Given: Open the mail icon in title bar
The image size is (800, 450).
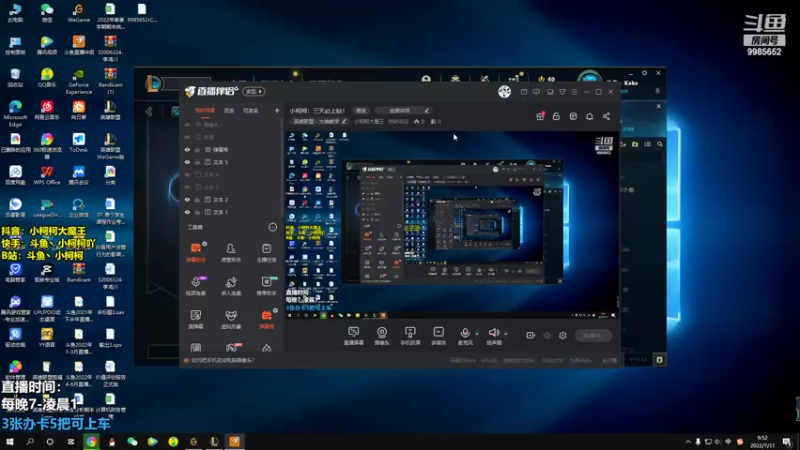Looking at the screenshot, I should coord(524,92).
